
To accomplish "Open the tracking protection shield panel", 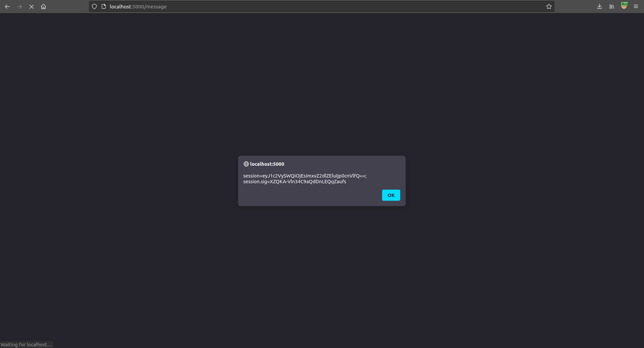I will (x=94, y=7).
